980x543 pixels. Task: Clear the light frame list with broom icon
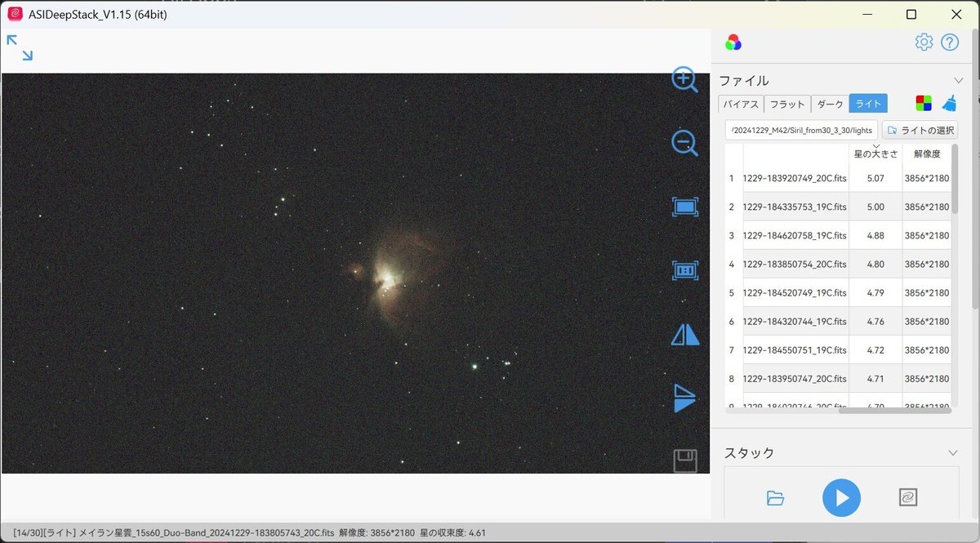(x=950, y=103)
